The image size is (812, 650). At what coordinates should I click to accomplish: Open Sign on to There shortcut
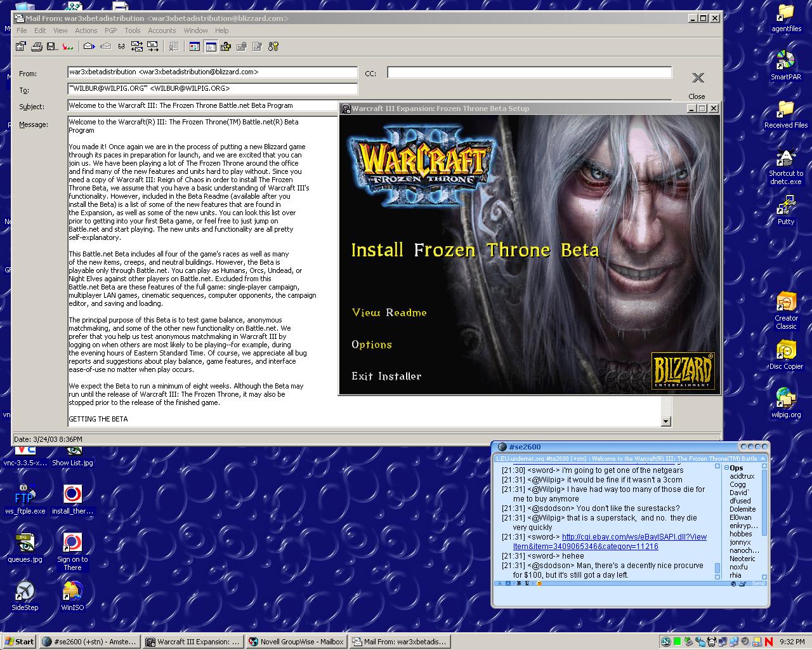pyautogui.click(x=72, y=552)
